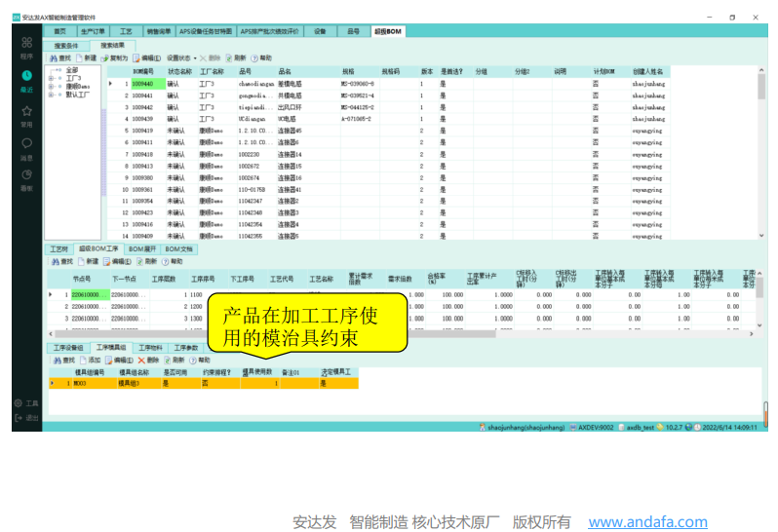
Task: Open the 设置状态 dropdown
Action: pos(181,58)
